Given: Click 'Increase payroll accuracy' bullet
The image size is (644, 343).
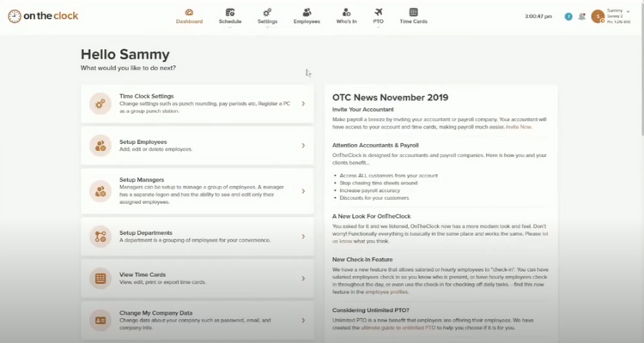Looking at the screenshot, I should click(369, 190).
